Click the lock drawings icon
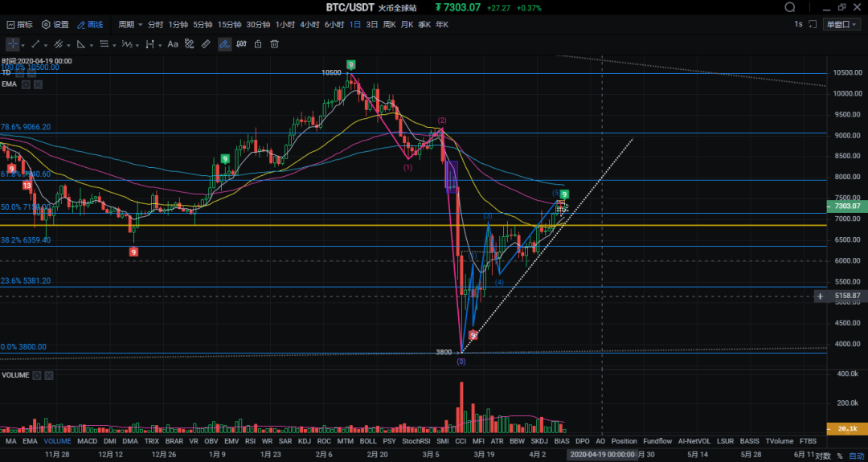 [x=258, y=44]
